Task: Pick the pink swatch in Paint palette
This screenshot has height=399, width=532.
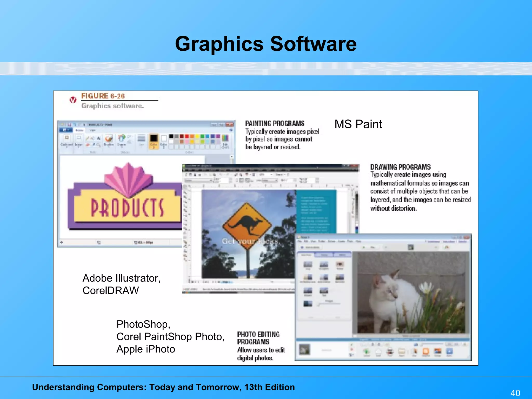Action: coord(187,142)
